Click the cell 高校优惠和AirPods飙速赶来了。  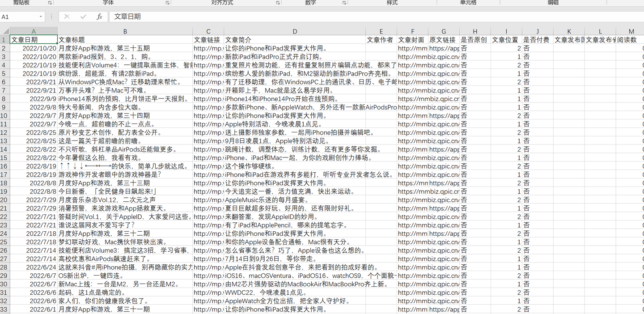125,259
